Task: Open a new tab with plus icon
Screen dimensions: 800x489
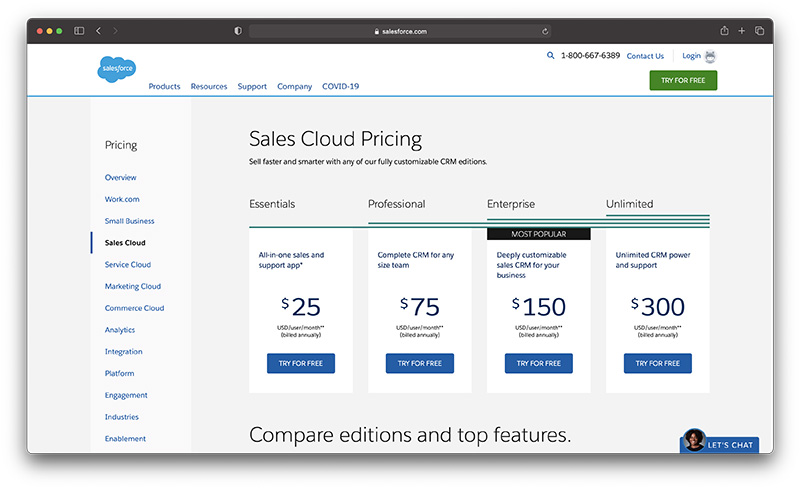Action: 742,31
